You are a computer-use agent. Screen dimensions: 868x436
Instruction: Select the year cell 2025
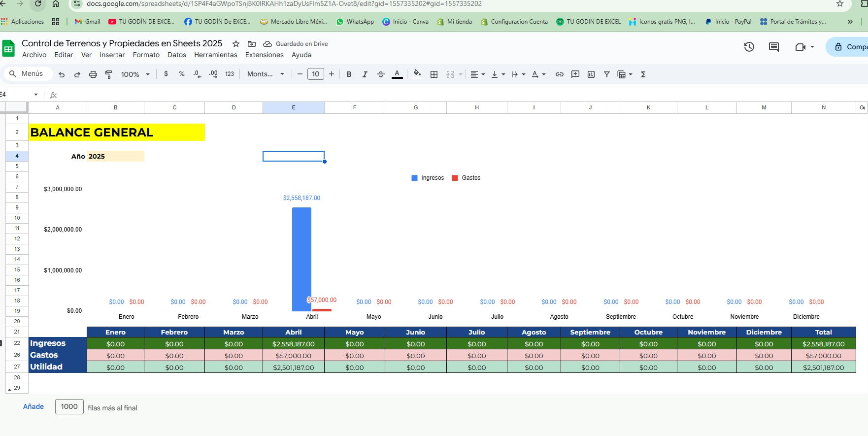click(115, 156)
